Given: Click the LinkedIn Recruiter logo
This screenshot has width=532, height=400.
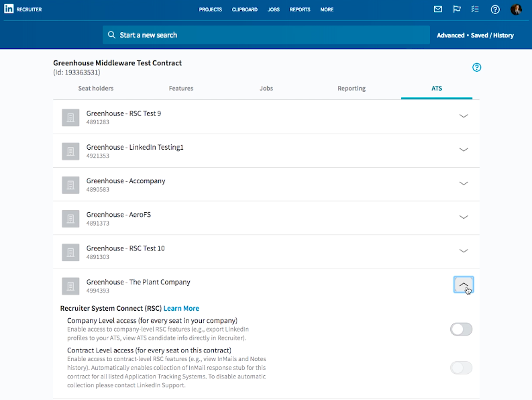Looking at the screenshot, I should pyautogui.click(x=23, y=9).
